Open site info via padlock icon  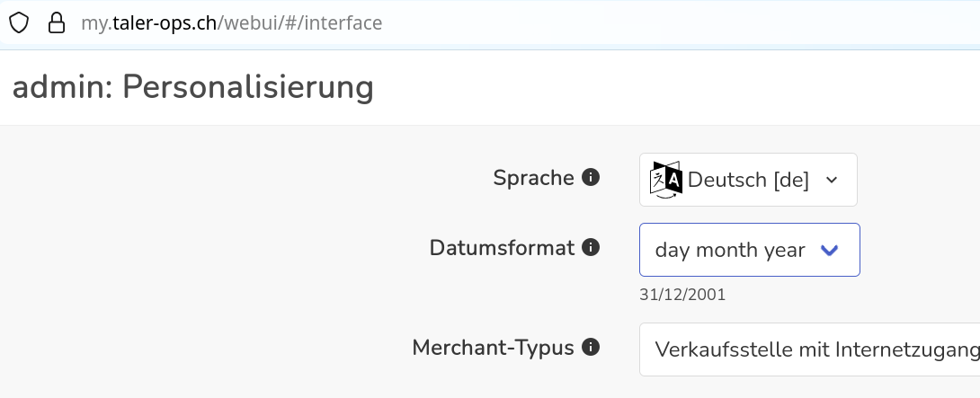click(x=57, y=23)
